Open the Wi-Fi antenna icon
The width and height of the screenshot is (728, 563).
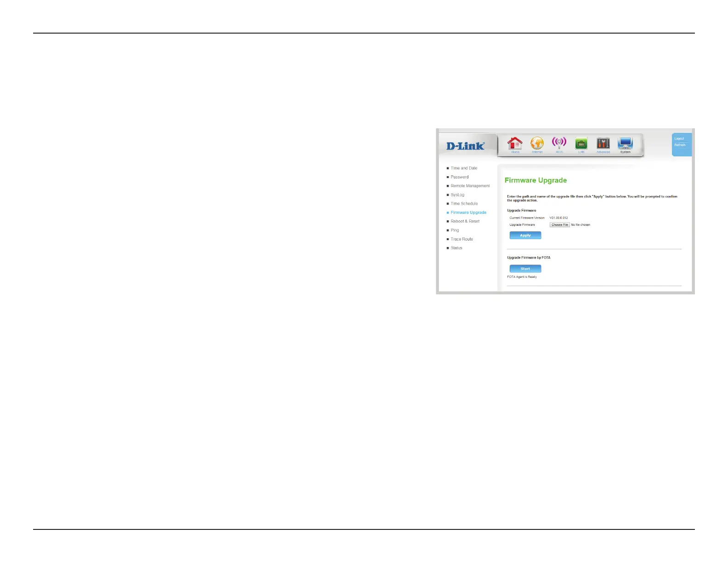(559, 143)
